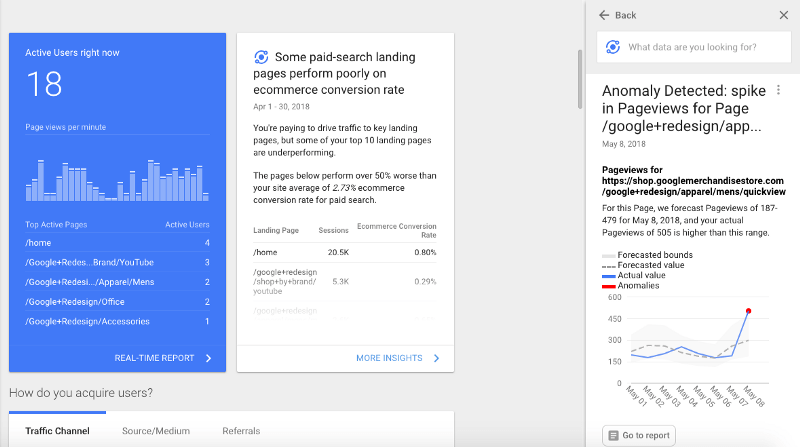
Task: Click the Ecommerce Conversion Rate column header
Action: click(396, 230)
